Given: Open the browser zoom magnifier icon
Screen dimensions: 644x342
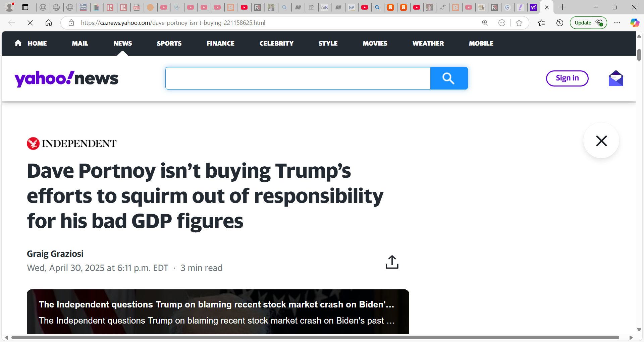Looking at the screenshot, I should point(485,23).
